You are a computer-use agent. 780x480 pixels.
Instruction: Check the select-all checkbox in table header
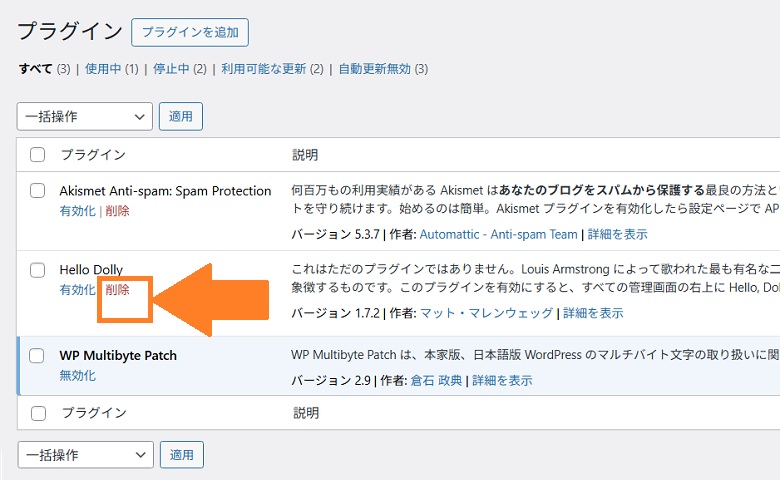(38, 155)
